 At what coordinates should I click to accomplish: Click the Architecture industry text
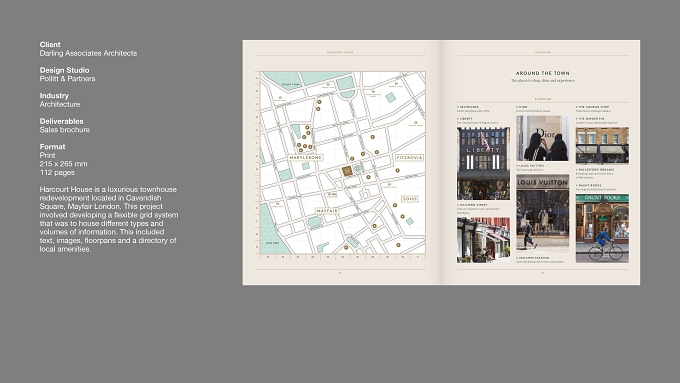(x=59, y=105)
